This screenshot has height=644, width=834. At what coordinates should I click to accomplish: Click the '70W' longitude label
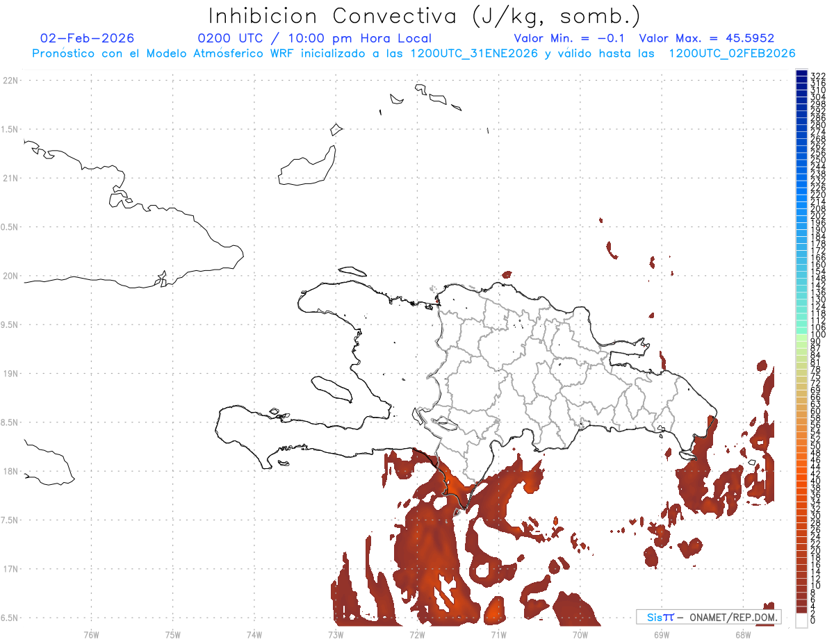tap(580, 634)
